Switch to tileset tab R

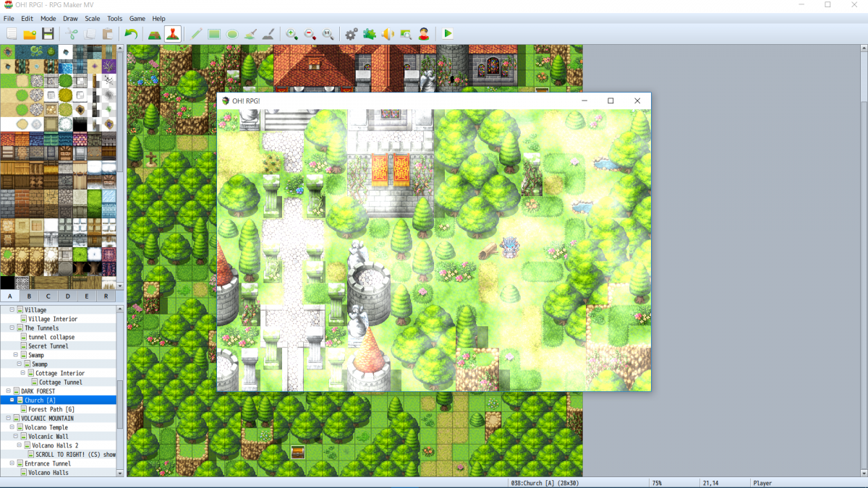pos(106,296)
